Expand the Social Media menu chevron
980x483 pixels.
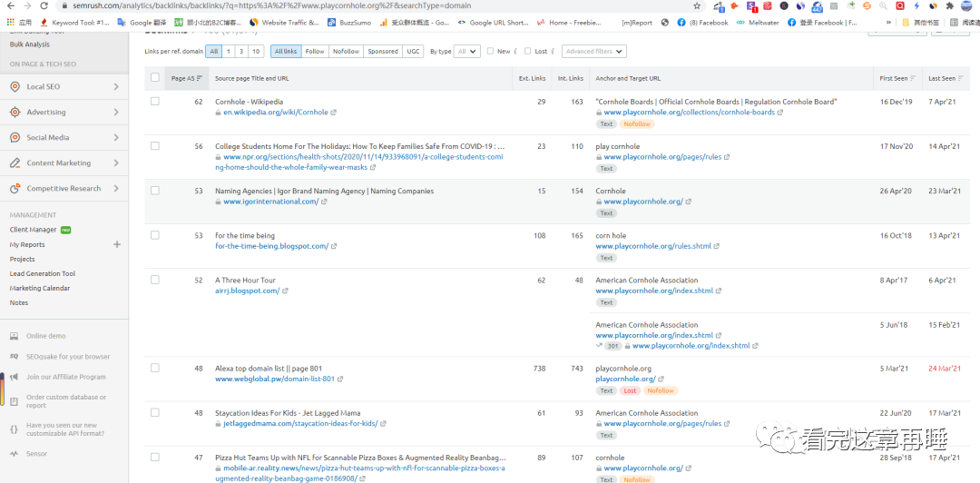[x=116, y=138]
